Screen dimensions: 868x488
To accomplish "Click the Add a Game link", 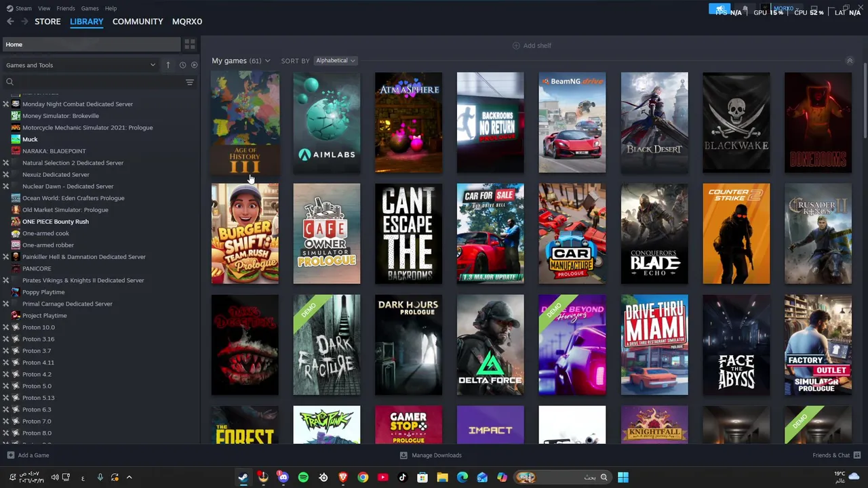I will 33,455.
